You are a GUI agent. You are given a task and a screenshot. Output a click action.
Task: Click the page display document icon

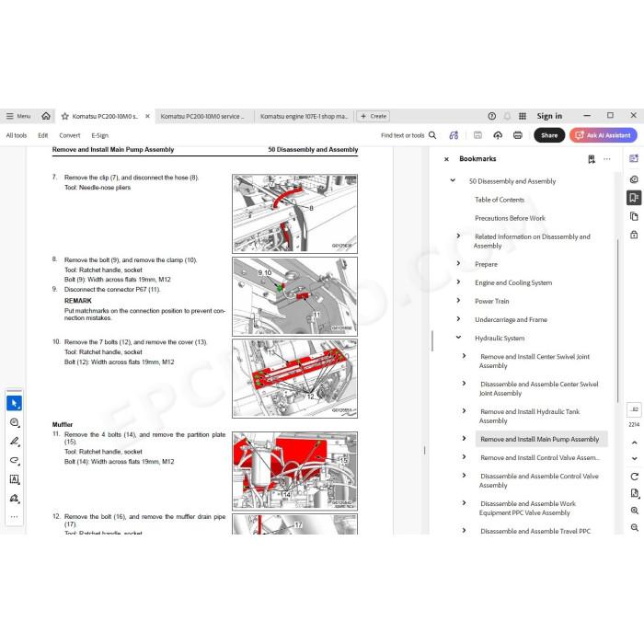click(634, 493)
